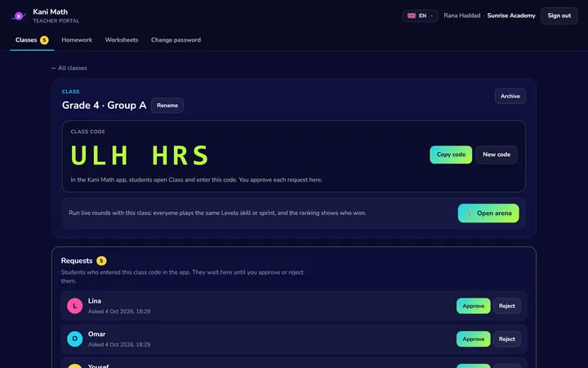This screenshot has width=588, height=368.
Task: Reject Omar's join request
Action: tap(507, 339)
